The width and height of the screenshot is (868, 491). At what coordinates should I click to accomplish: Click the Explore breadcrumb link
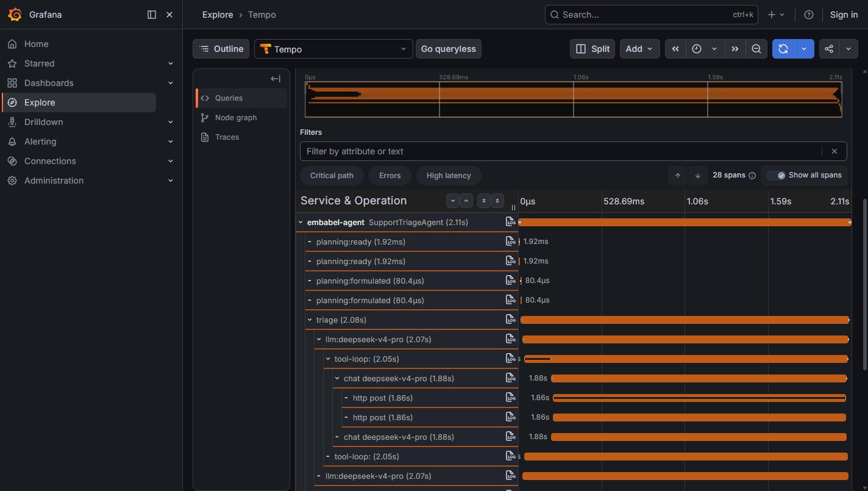point(218,15)
